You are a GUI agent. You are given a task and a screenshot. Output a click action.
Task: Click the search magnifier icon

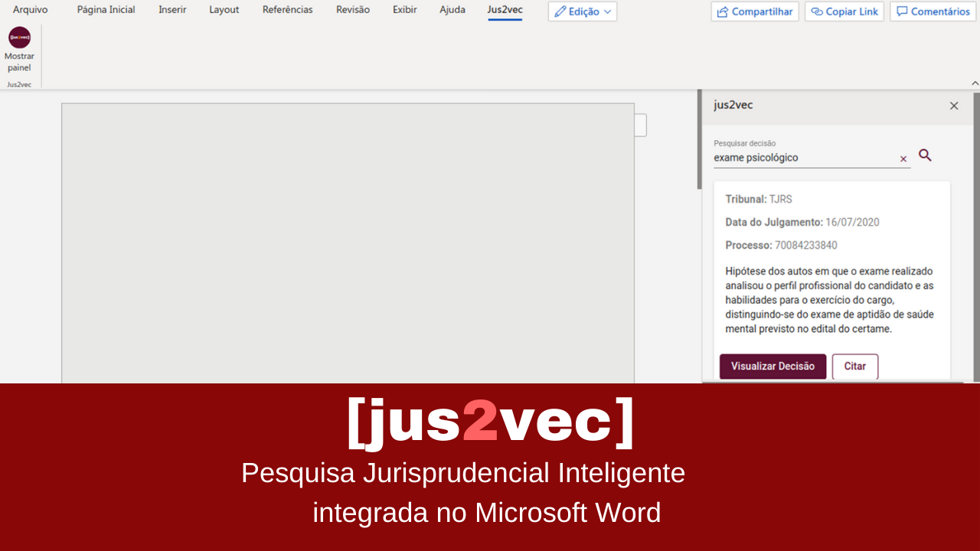[925, 155]
